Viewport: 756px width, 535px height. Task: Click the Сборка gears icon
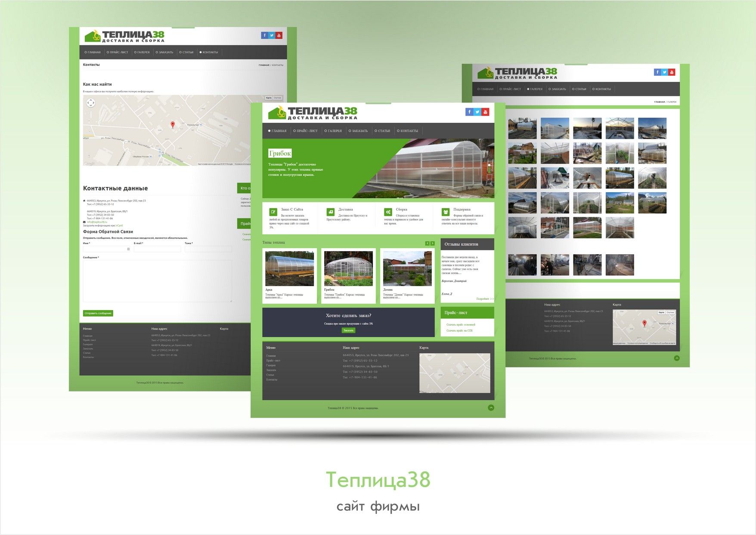tap(388, 212)
